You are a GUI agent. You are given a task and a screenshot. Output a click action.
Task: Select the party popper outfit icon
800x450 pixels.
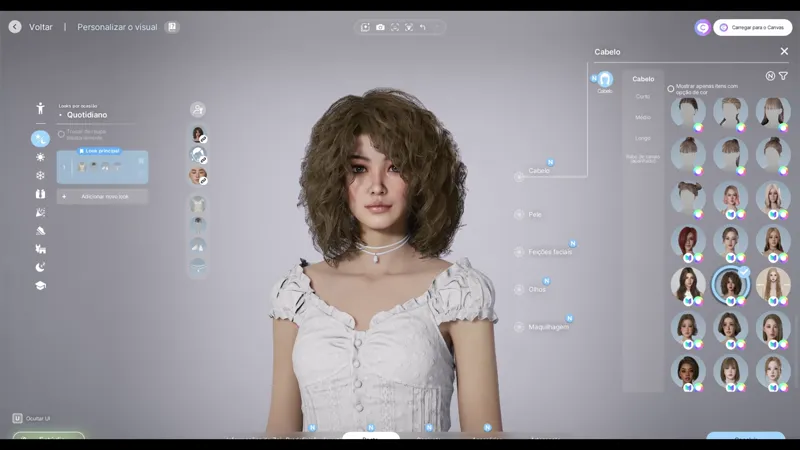pos(40,212)
